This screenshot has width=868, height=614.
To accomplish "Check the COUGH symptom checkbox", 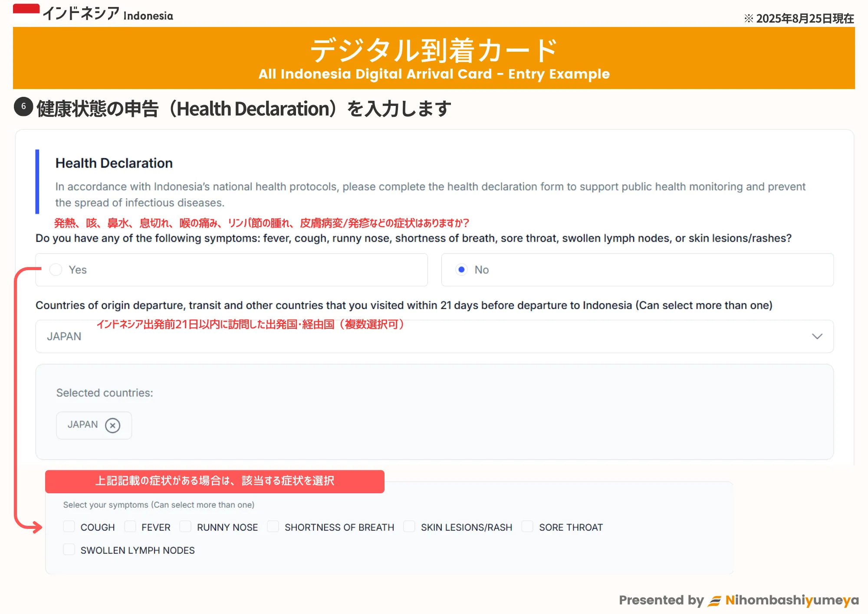I will coord(69,527).
